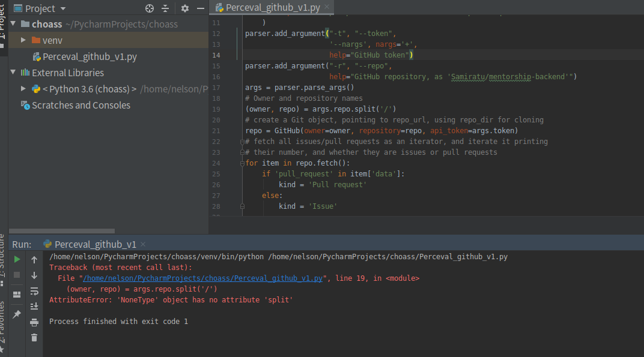Open the Project panel settings gear
The image size is (644, 357).
[184, 8]
